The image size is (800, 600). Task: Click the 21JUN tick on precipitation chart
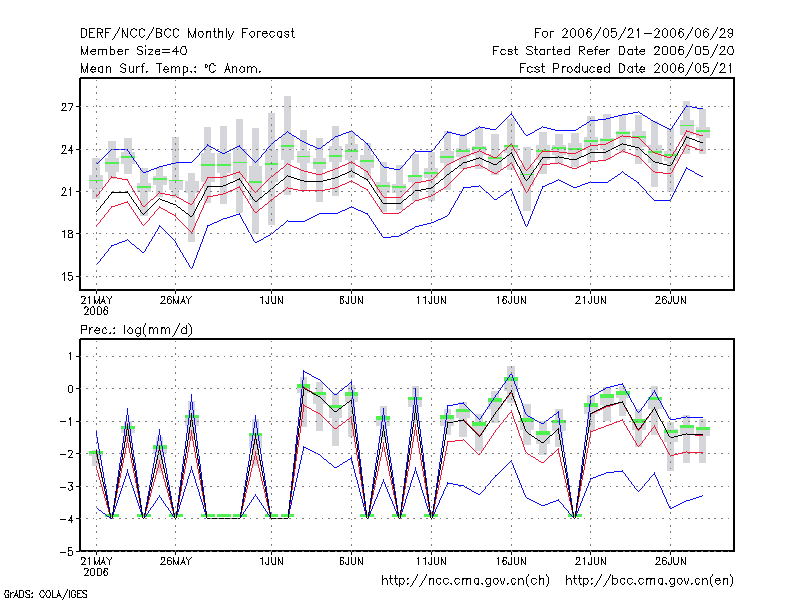click(591, 561)
